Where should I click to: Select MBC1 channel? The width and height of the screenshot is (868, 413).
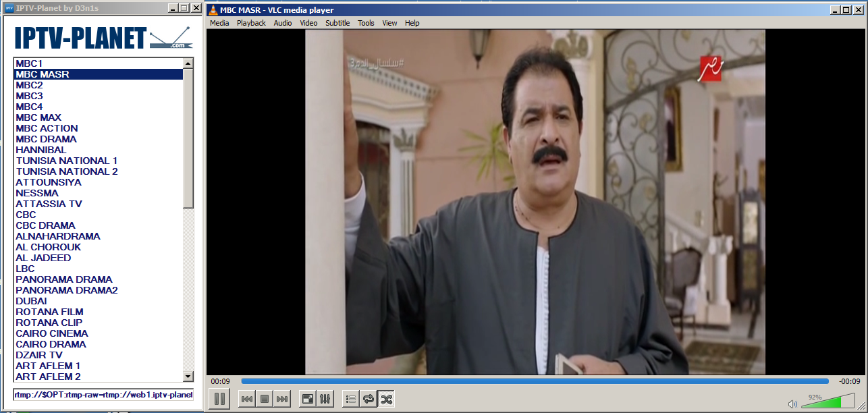[x=98, y=63]
